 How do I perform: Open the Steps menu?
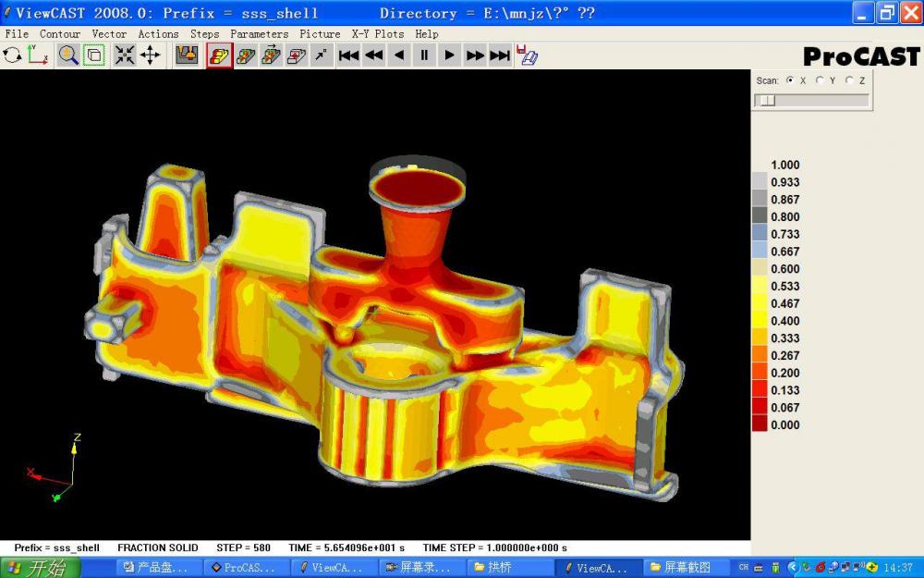coord(204,34)
